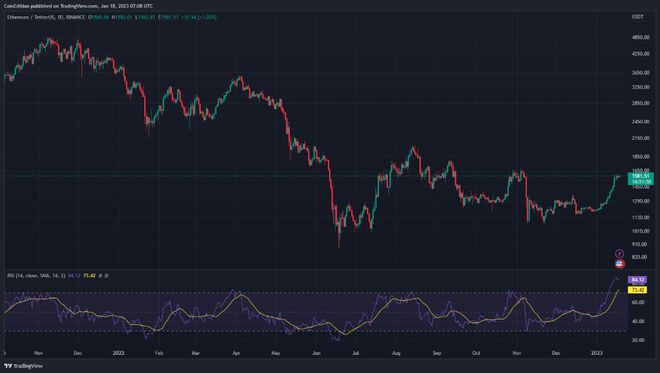
Task: Click the 2022 time axis label
Action: pyautogui.click(x=118, y=353)
